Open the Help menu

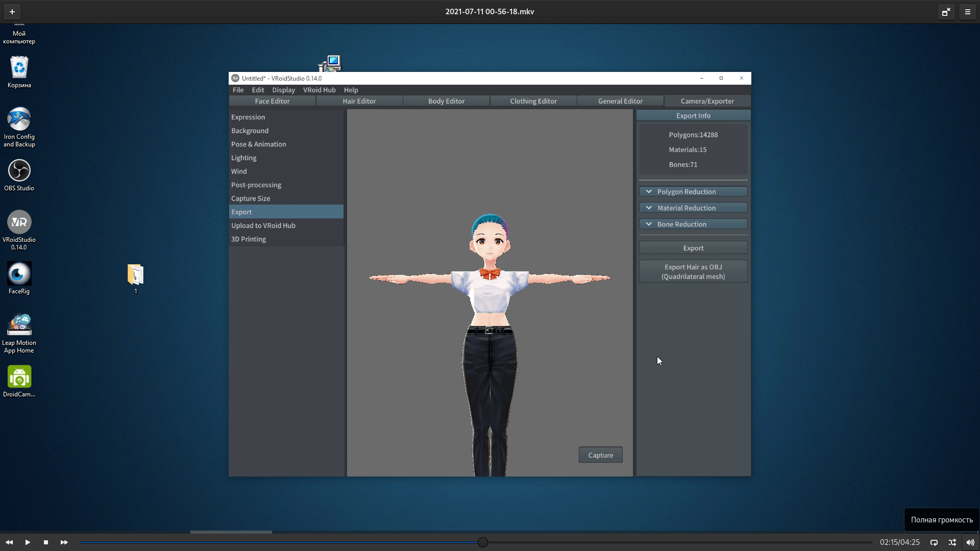(351, 90)
